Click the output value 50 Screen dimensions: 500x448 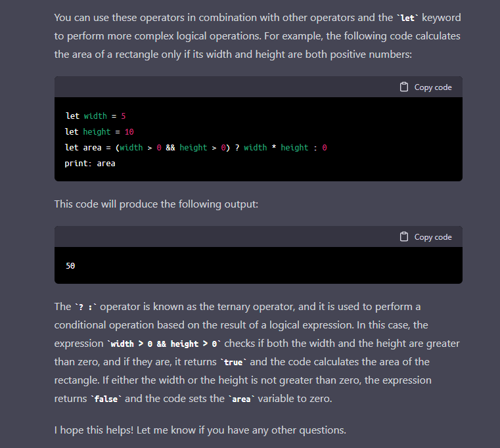(70, 265)
